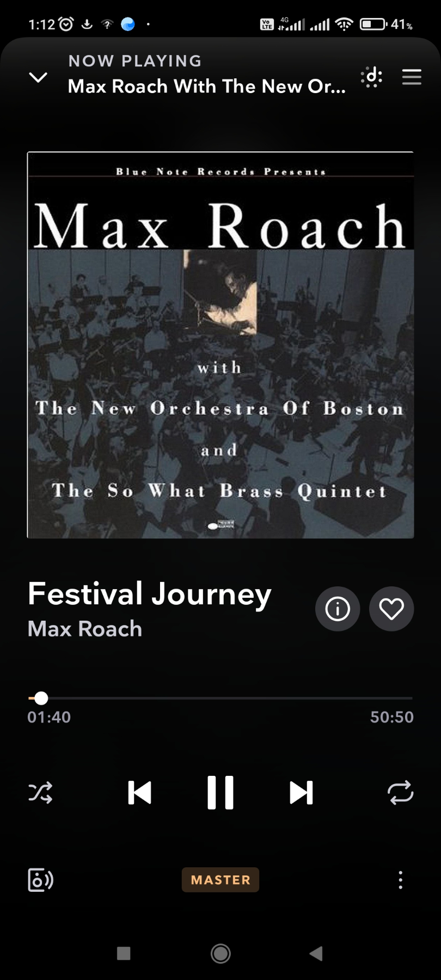Screen dimensions: 441x980
Task: Tap the Android home navigation button
Action: [220, 953]
